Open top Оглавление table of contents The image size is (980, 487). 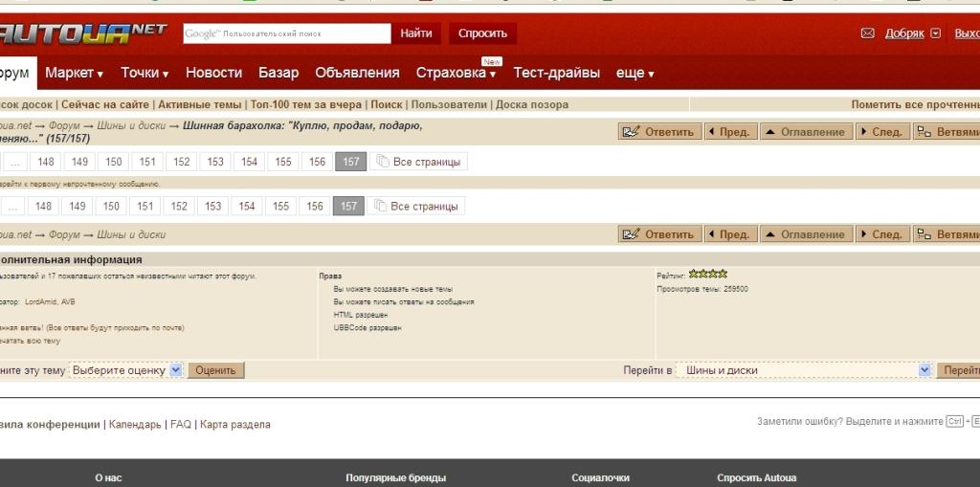click(806, 132)
